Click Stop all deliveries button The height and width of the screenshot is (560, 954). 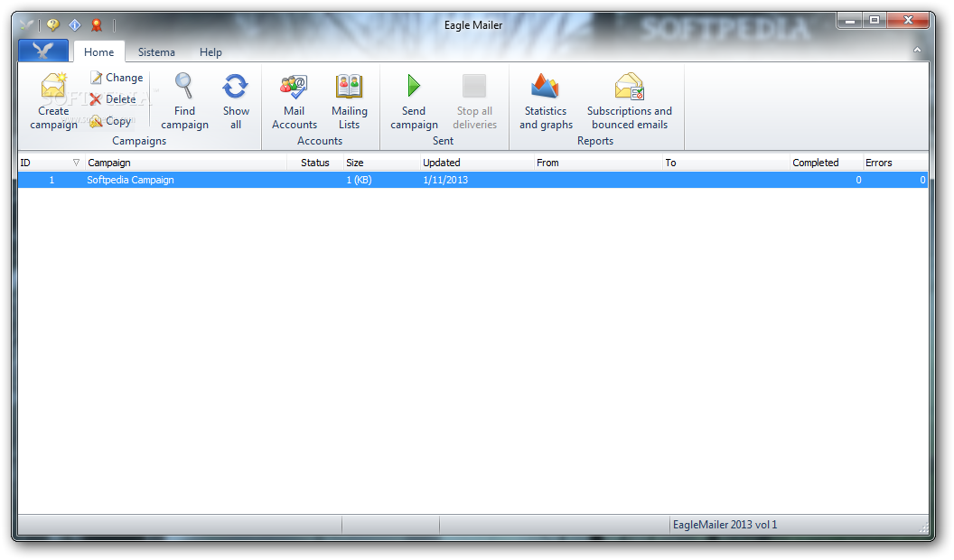coord(474,101)
